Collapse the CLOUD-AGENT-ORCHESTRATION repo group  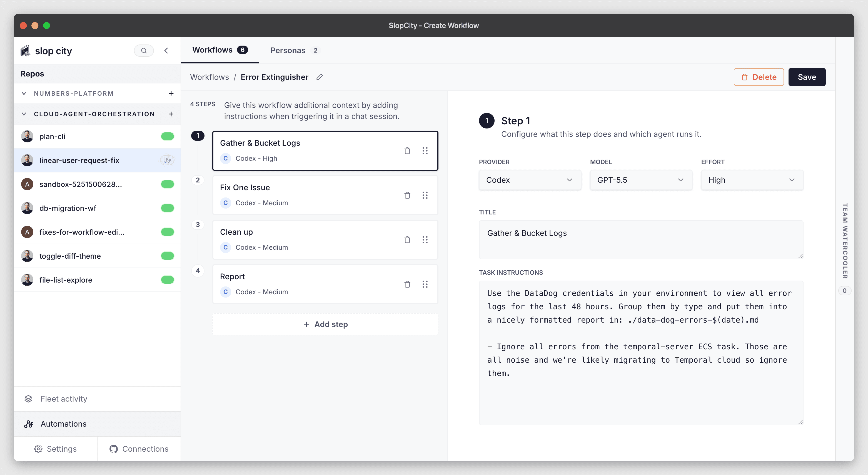click(x=24, y=114)
